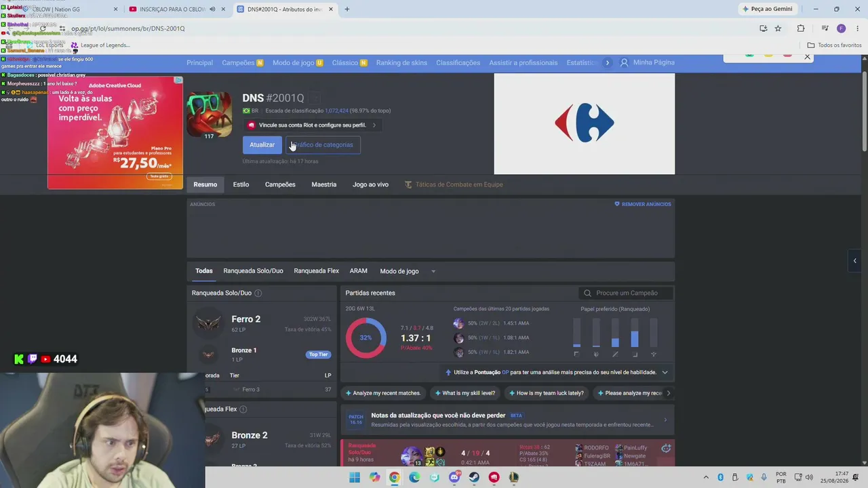
Task: Click the Kled champion profile icon
Action: (209, 114)
